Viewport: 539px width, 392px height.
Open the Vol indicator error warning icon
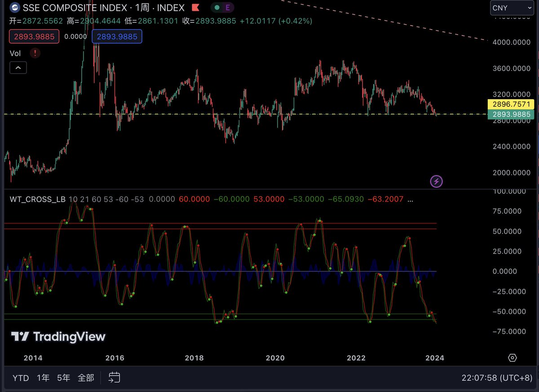click(x=35, y=53)
